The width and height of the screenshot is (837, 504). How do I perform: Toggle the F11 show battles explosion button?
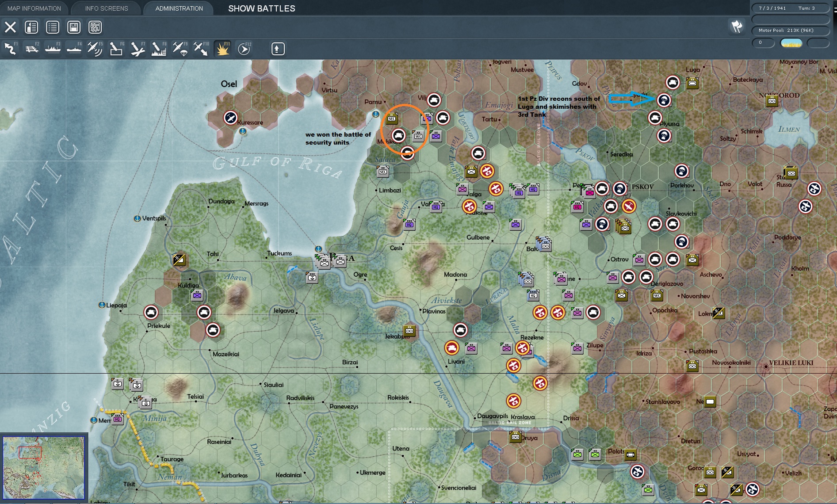(222, 49)
